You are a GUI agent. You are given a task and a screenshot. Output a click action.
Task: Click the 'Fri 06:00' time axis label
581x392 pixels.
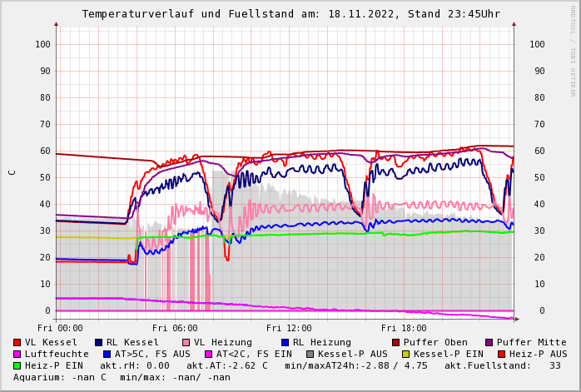click(x=175, y=328)
